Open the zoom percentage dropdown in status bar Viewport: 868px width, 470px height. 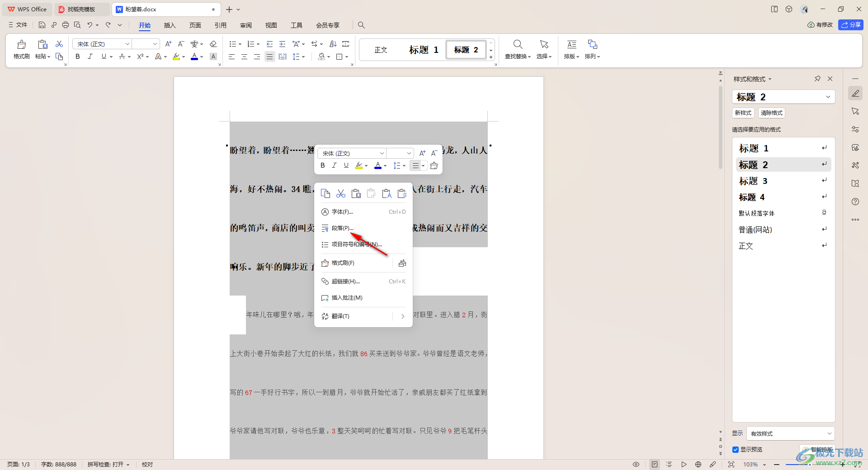(764, 465)
